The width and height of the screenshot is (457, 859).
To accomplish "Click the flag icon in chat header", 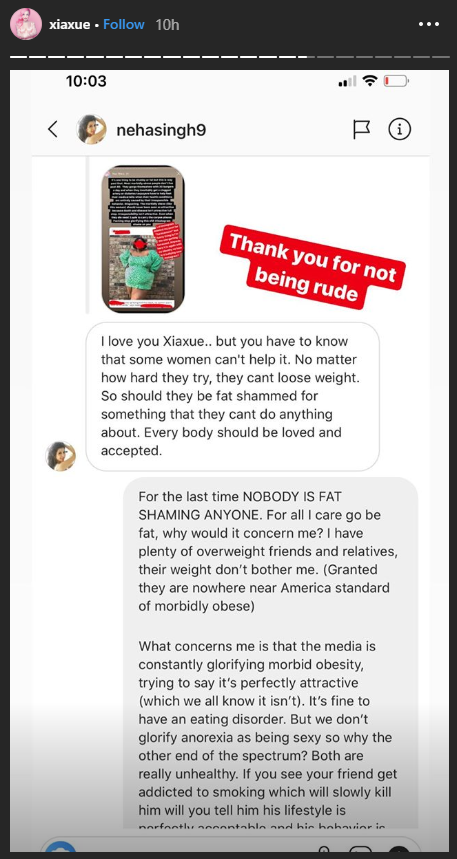I will [x=361, y=130].
